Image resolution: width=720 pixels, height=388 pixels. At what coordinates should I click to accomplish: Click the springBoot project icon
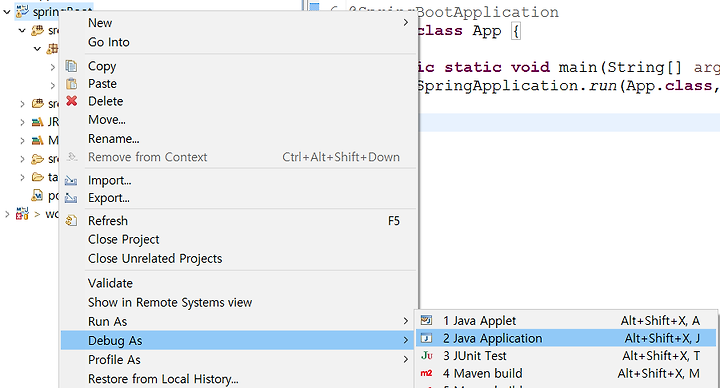(x=22, y=11)
